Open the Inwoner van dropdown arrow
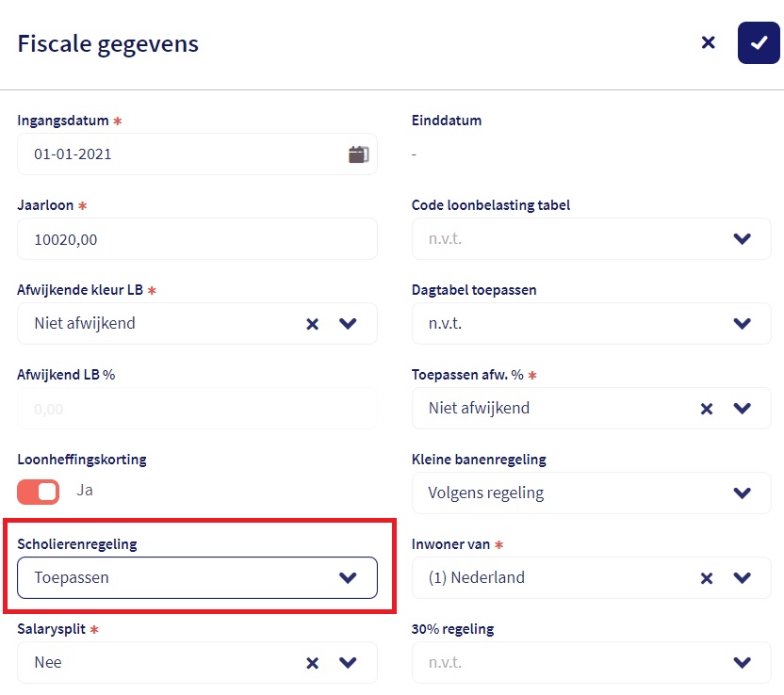This screenshot has height=695, width=784. tap(742, 578)
